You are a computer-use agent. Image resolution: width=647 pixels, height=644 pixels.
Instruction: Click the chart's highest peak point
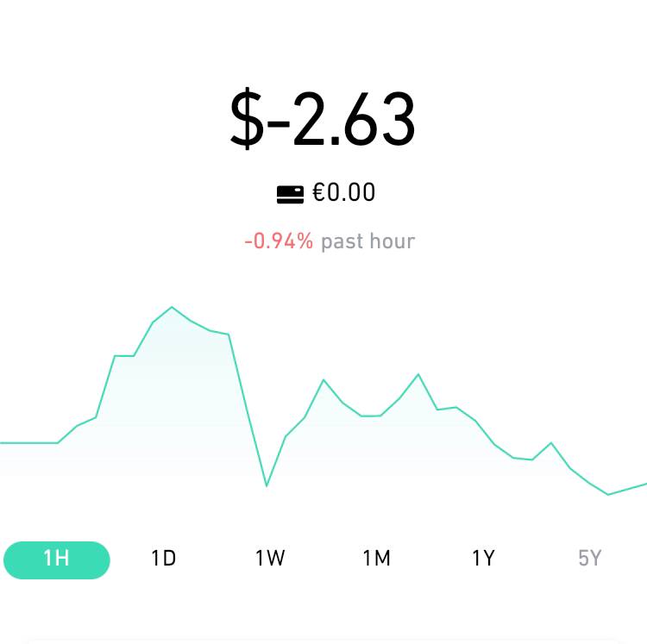[173, 307]
